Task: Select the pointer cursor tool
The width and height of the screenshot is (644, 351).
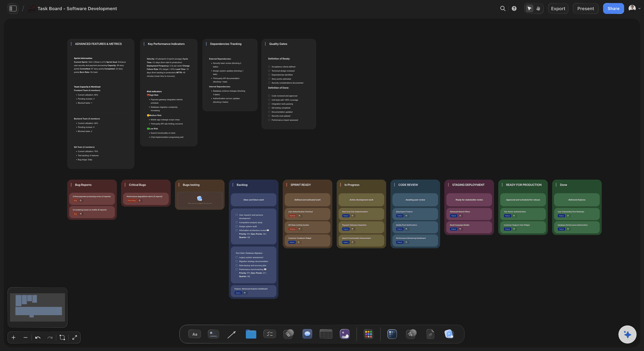Action: (x=530, y=8)
